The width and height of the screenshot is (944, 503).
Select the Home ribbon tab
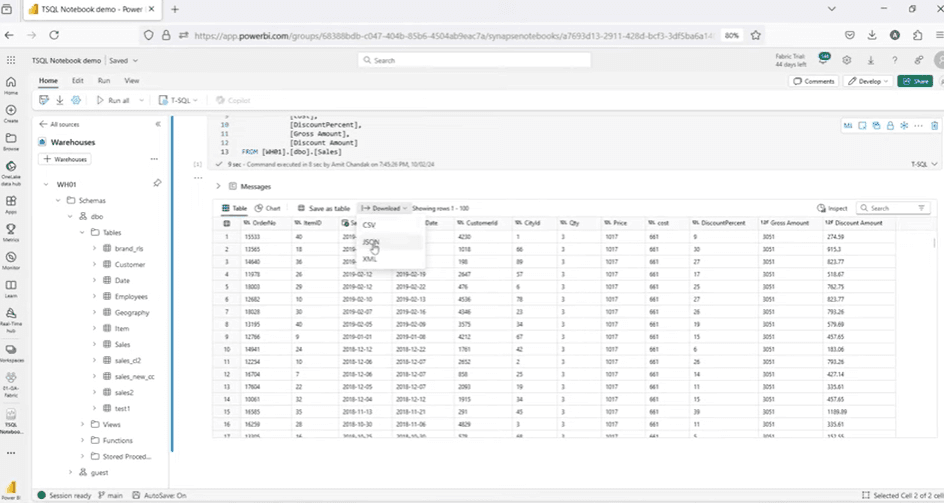tap(48, 81)
